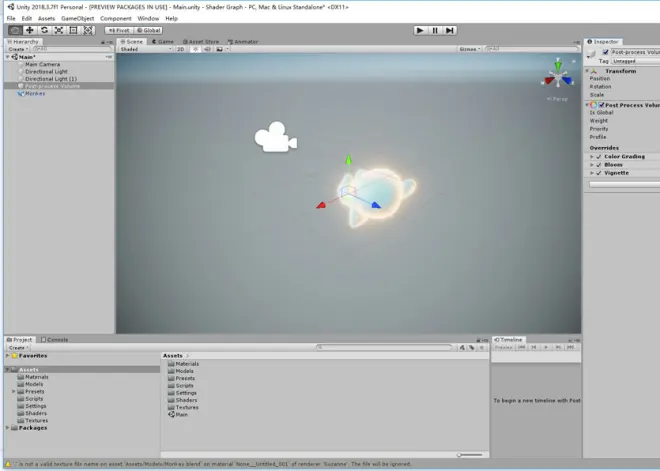Switch to the Asset Store tab
The image size is (660, 471).
pos(201,42)
